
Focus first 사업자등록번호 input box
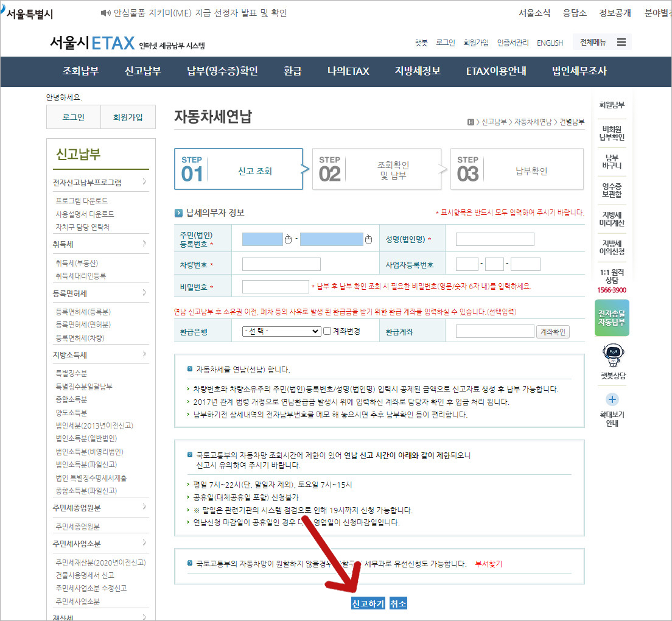pos(467,264)
